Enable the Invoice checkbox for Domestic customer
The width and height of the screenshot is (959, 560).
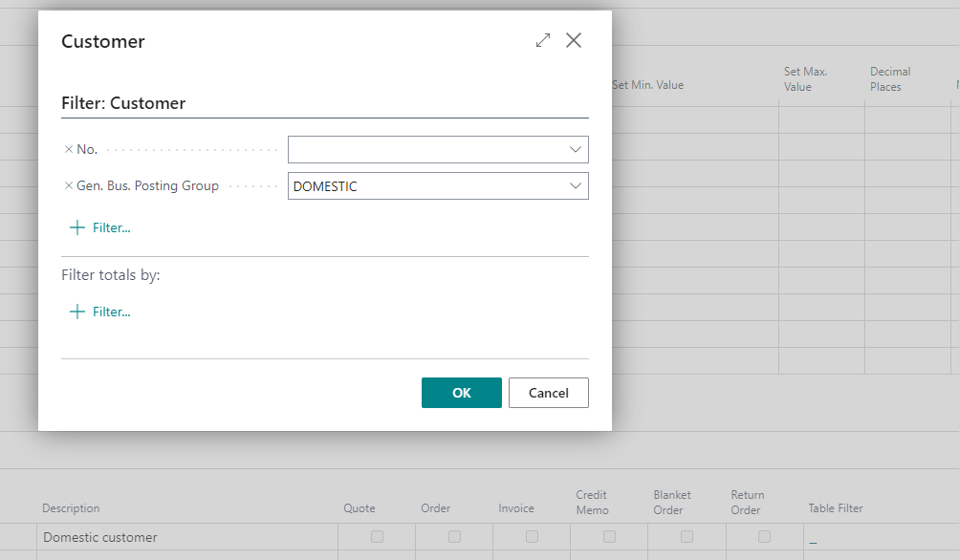(532, 537)
